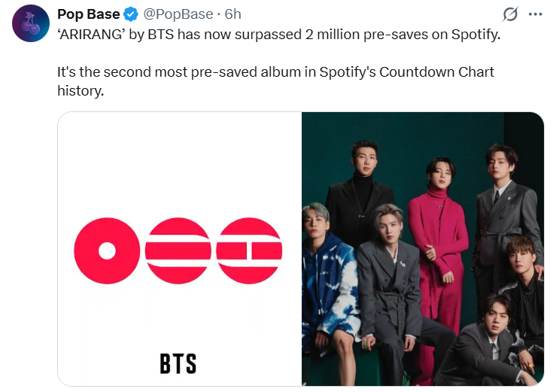
Task: Open the 6h timestamp link
Action: tap(233, 14)
